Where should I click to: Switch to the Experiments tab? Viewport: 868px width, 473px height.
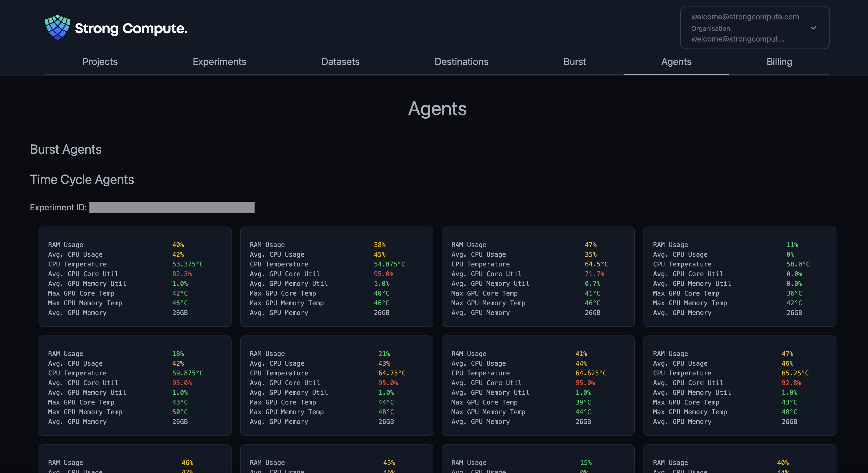click(219, 62)
